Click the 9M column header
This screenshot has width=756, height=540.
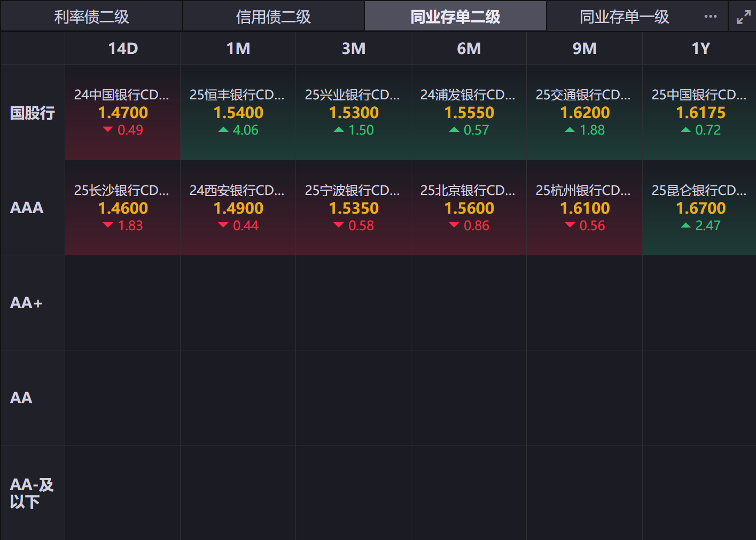pyautogui.click(x=584, y=49)
